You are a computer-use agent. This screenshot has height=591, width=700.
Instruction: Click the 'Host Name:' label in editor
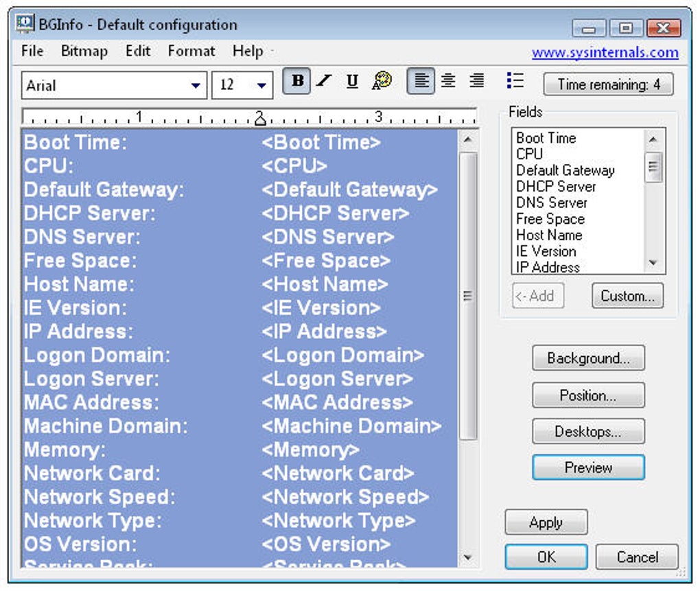[x=79, y=284]
